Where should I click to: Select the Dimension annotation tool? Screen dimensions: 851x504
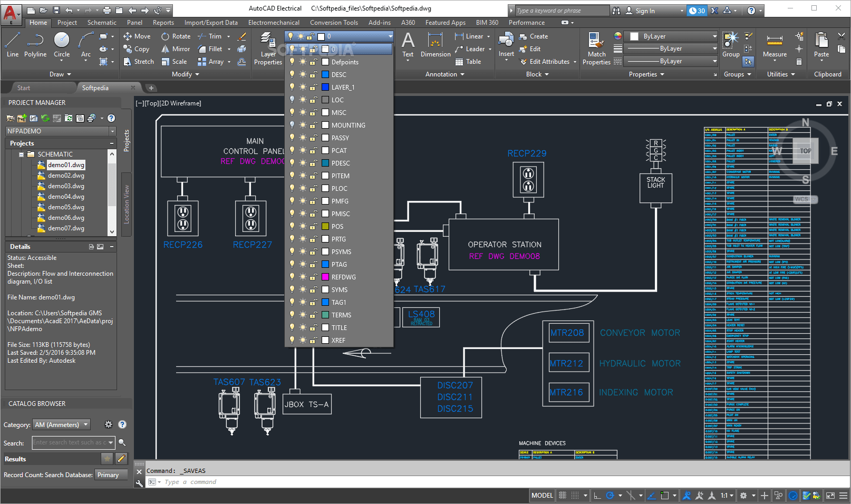tap(436, 45)
